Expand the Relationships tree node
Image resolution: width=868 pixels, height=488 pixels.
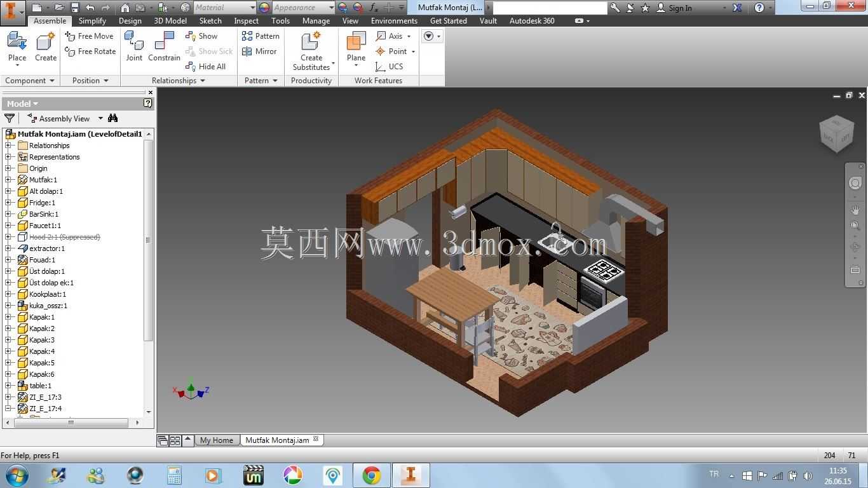pos(9,146)
